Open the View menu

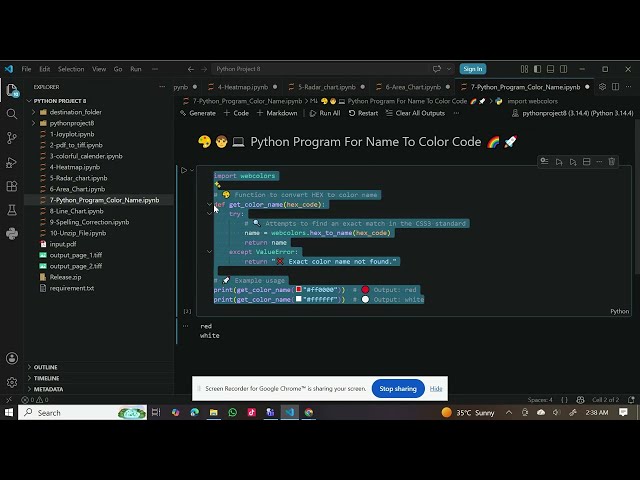99,69
